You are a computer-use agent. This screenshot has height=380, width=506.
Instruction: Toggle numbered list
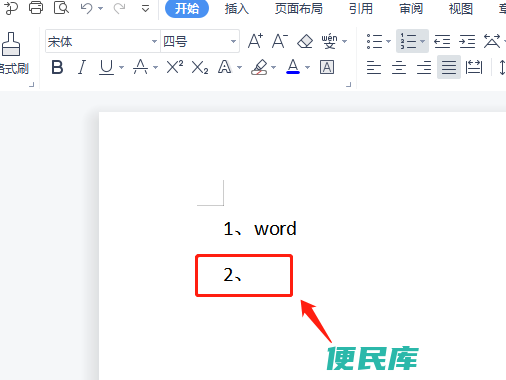coord(408,41)
